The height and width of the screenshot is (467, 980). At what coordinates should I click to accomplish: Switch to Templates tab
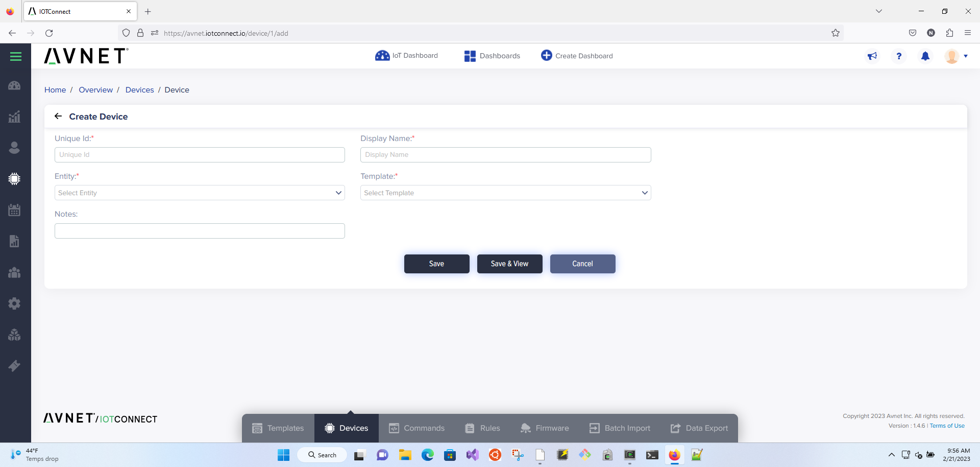(278, 428)
